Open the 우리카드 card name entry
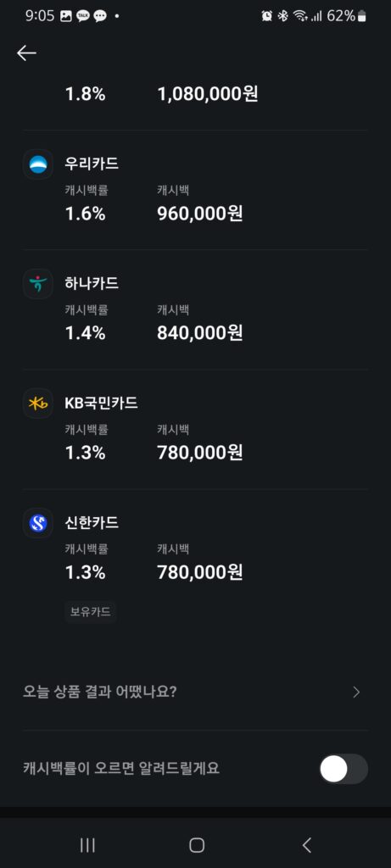Image resolution: width=391 pixels, height=868 pixels. point(92,164)
